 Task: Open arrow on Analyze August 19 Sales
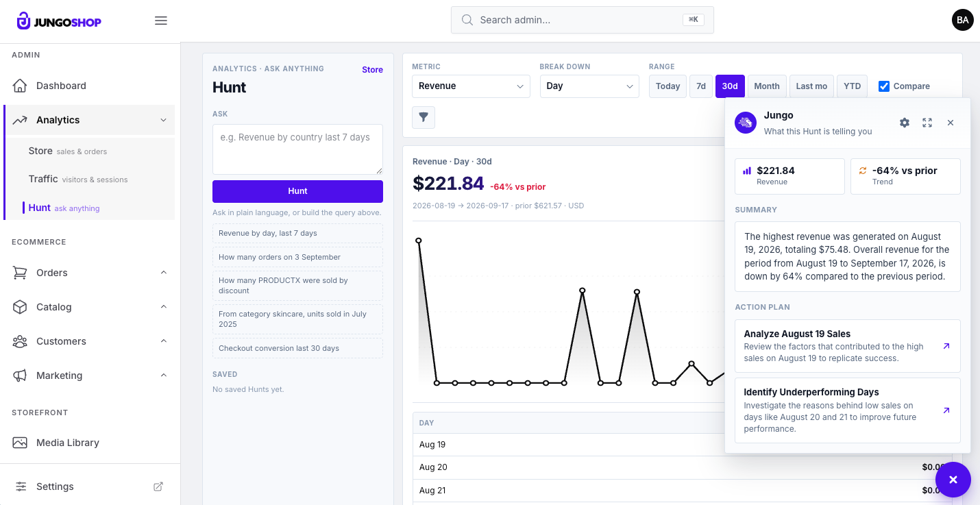pyautogui.click(x=946, y=346)
